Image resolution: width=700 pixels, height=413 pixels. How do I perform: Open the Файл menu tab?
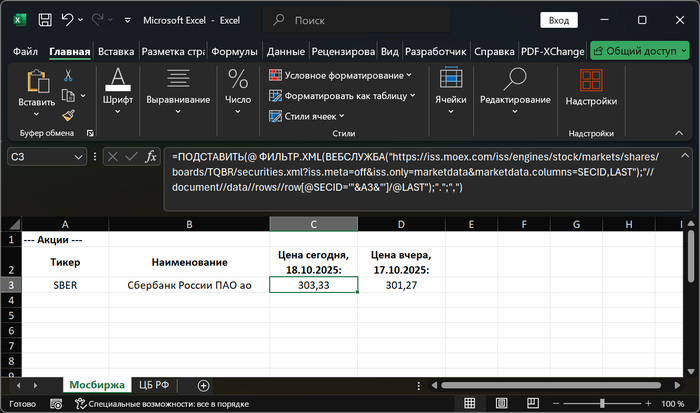click(x=25, y=52)
